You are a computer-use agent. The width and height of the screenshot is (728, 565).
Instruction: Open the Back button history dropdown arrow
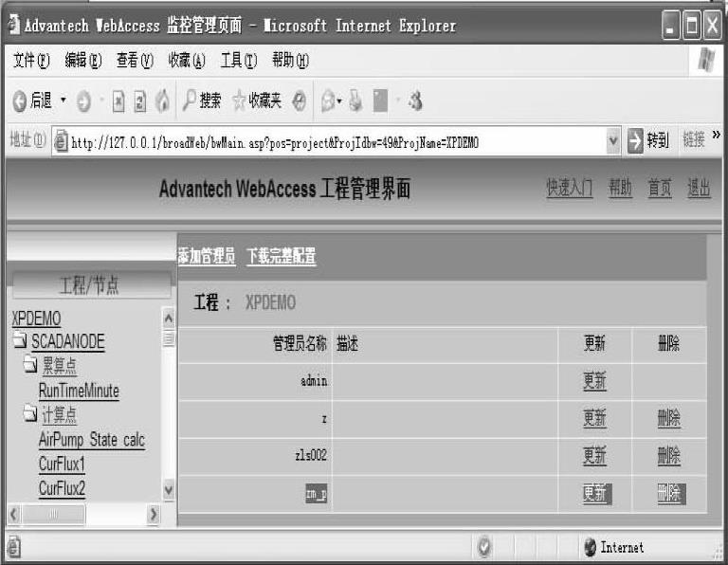(x=64, y=100)
